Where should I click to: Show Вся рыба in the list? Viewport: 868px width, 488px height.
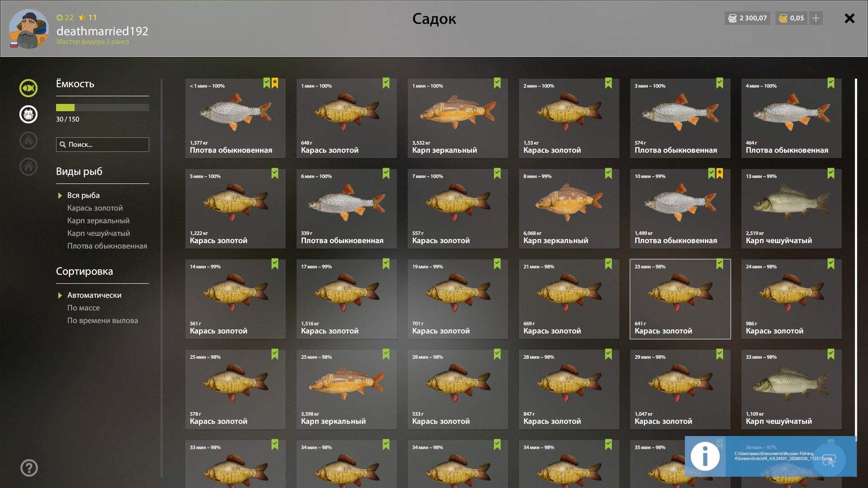(x=83, y=195)
